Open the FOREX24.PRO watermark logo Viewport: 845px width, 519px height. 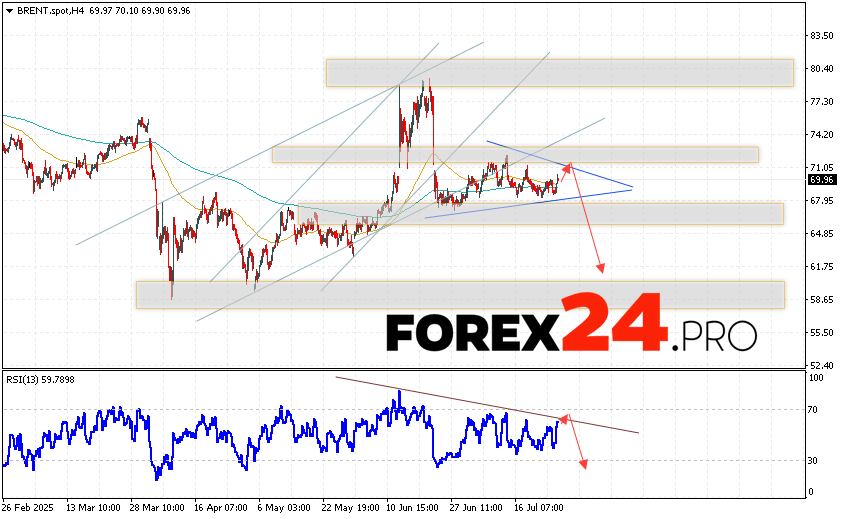571,333
